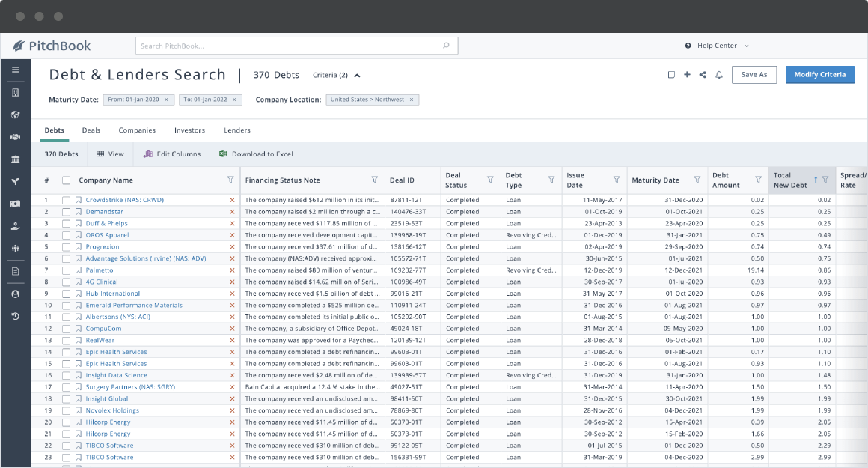
Task: Open the Albertsons (NYS: ACI) link
Action: click(118, 317)
